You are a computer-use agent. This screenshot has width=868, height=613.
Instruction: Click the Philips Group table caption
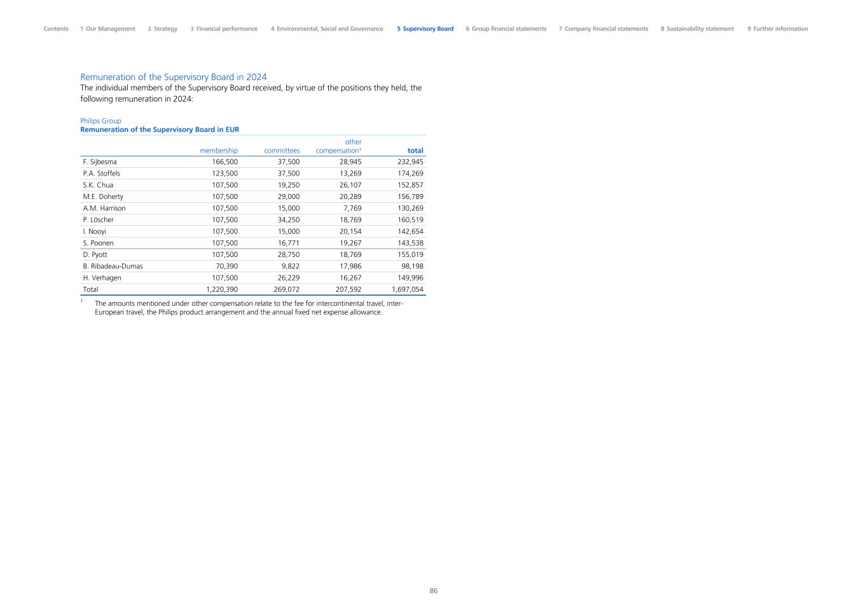[100, 121]
